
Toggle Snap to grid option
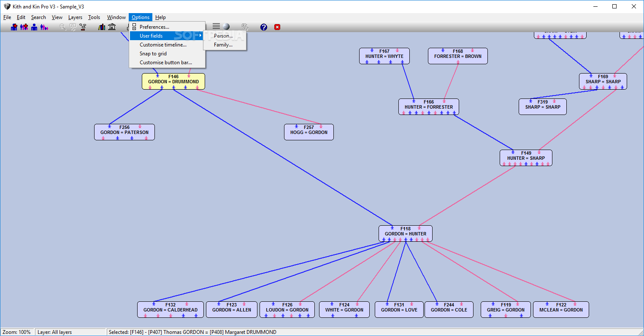tap(167, 54)
